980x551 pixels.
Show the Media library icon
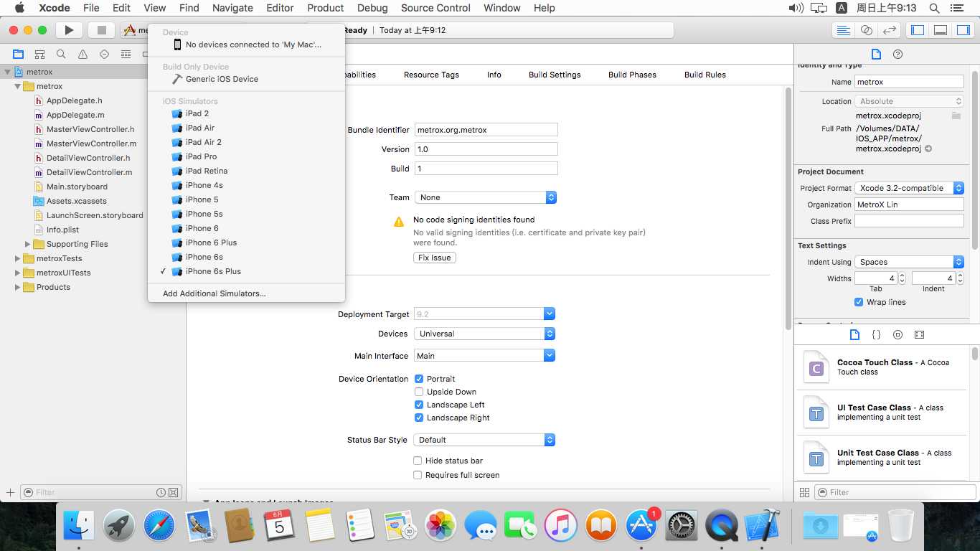pyautogui.click(x=919, y=334)
